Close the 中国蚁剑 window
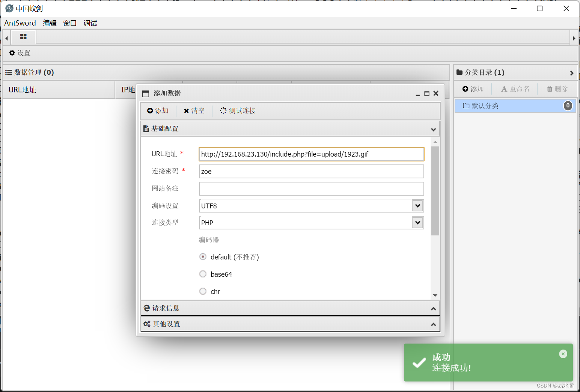Screen dimensions: 580x392 coord(566,8)
